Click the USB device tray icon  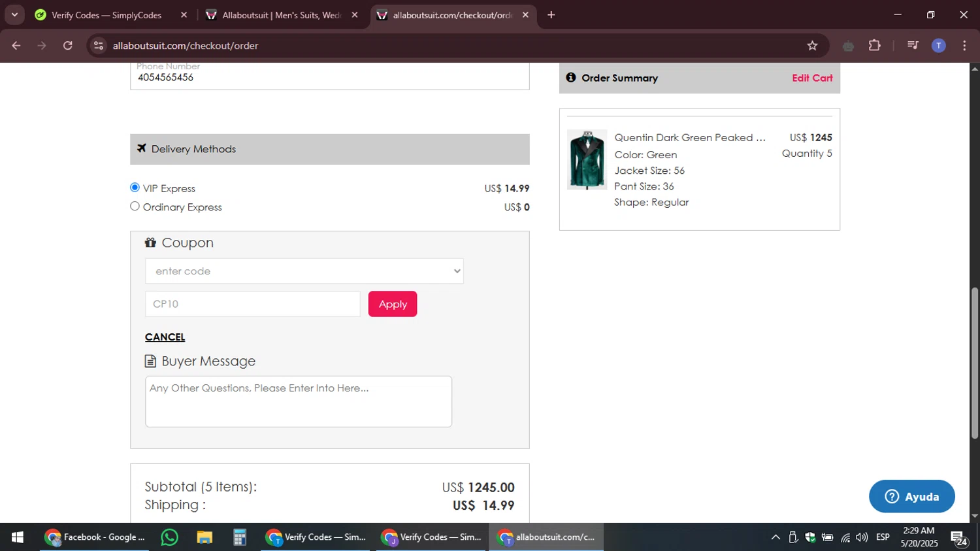point(792,537)
